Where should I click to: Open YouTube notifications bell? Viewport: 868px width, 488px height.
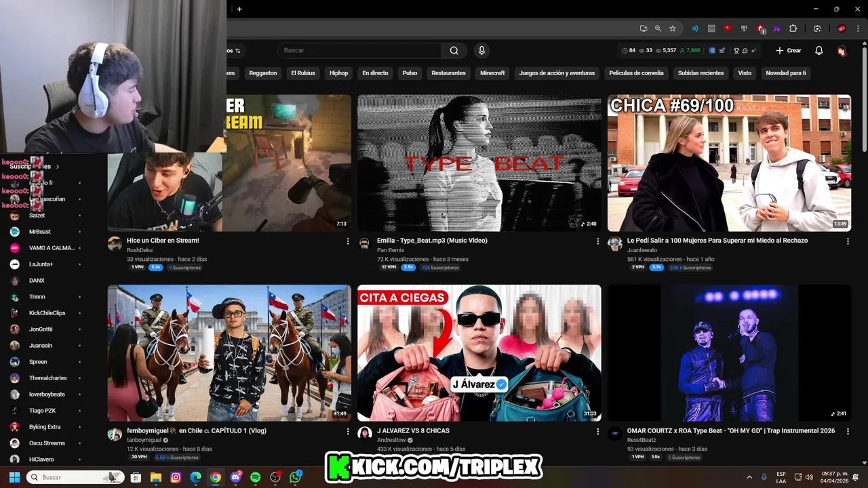818,50
